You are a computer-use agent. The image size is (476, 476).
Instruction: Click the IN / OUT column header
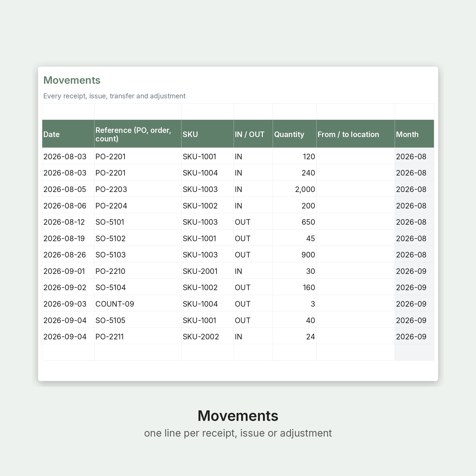pos(253,134)
